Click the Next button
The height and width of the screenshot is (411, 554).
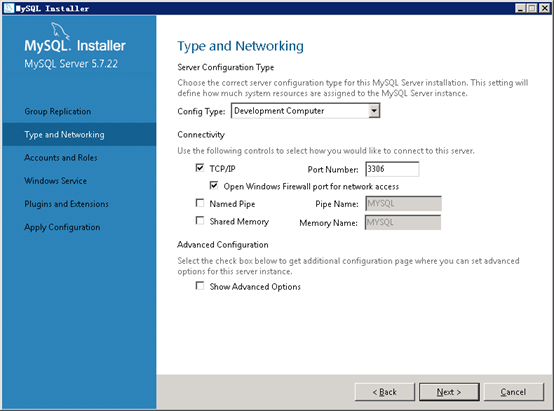click(x=449, y=392)
